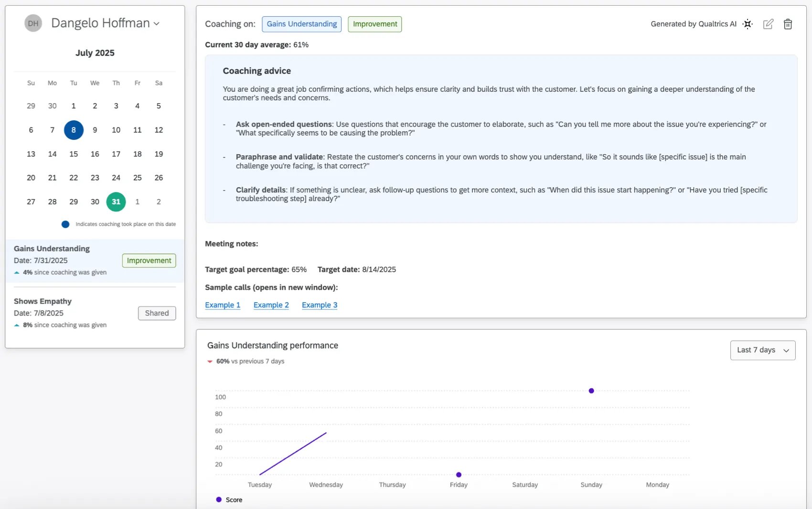The image size is (812, 509).
Task: Click the delete trash icon
Action: [x=788, y=24]
